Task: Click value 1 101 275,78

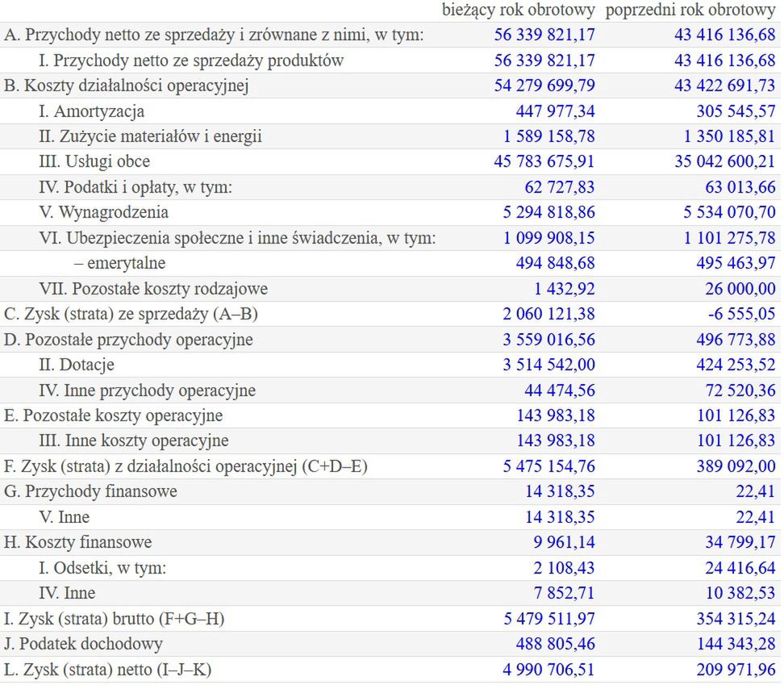Action: click(729, 238)
